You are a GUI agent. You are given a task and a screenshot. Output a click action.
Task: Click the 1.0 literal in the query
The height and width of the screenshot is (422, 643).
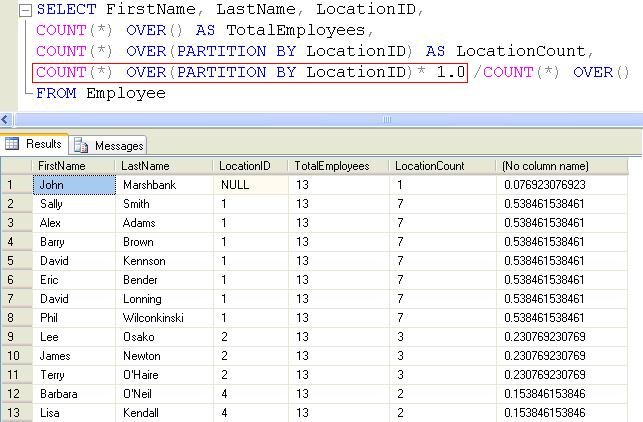click(x=450, y=72)
